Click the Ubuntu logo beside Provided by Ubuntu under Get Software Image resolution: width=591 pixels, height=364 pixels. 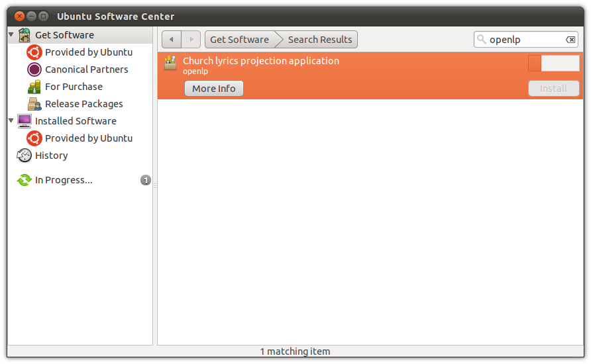tap(34, 52)
